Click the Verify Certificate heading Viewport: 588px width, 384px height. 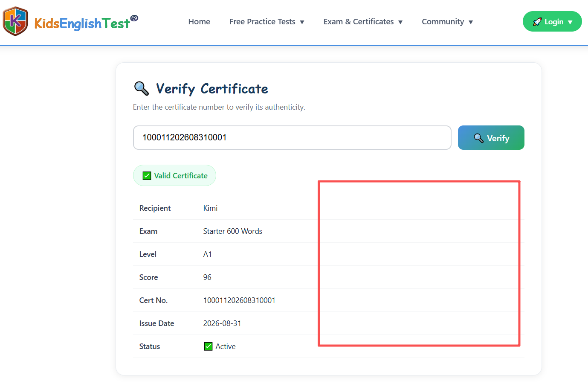coord(212,89)
